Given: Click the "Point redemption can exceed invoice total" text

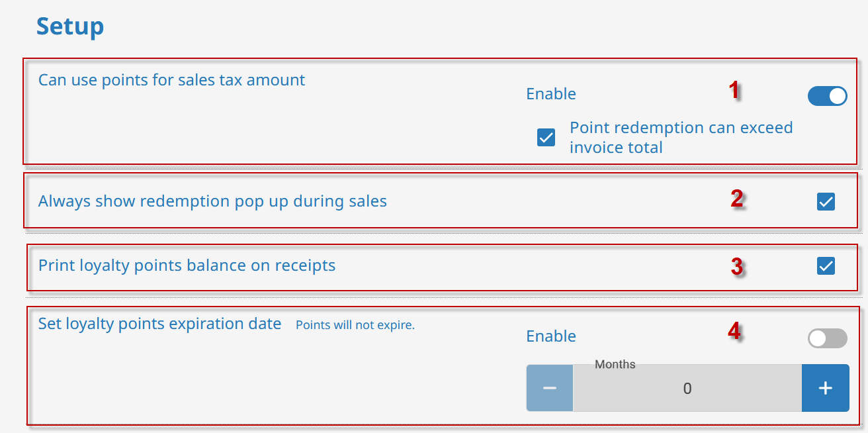Looking at the screenshot, I should point(681,137).
